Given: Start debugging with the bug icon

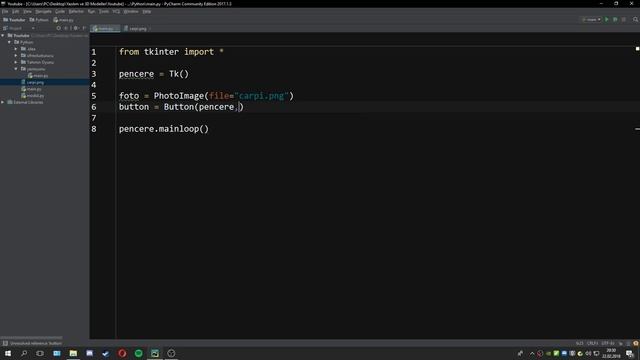Looking at the screenshot, I should click(615, 20).
